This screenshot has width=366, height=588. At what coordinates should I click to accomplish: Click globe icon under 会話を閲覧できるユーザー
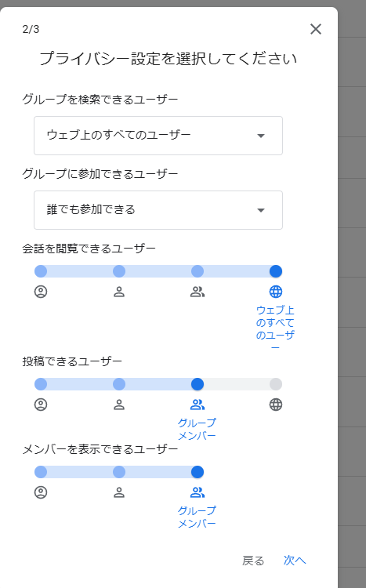276,292
